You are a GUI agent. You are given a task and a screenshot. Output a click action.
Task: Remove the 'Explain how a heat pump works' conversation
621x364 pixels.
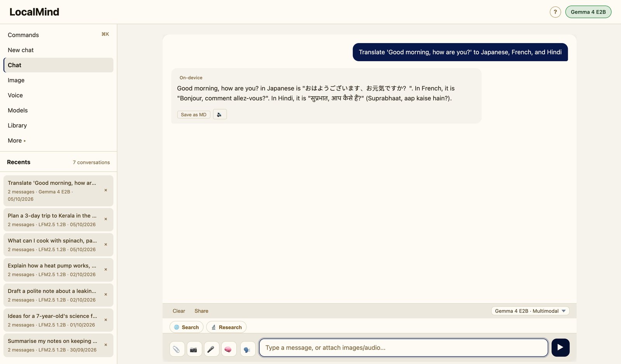click(x=106, y=269)
